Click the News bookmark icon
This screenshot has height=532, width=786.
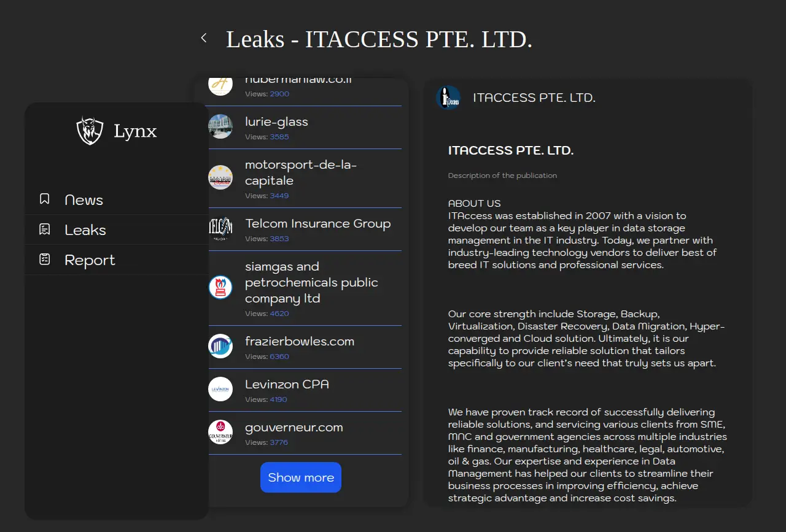pyautogui.click(x=44, y=199)
